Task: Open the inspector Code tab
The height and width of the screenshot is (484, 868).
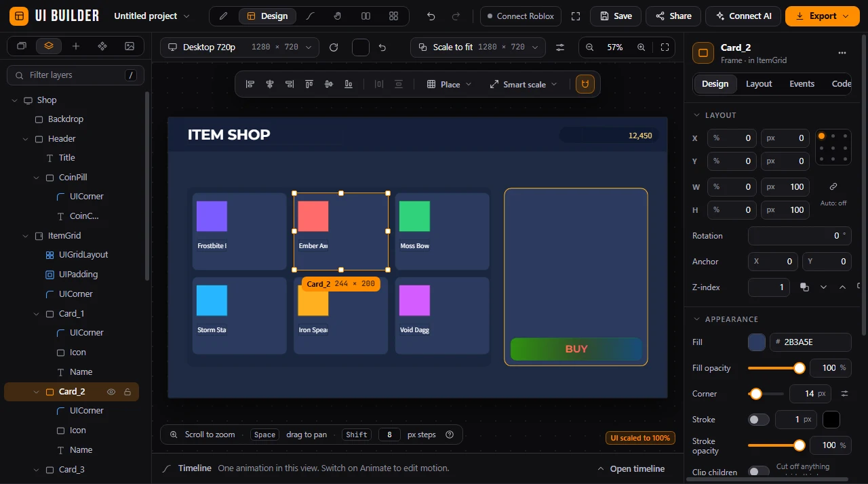Action: (842, 84)
